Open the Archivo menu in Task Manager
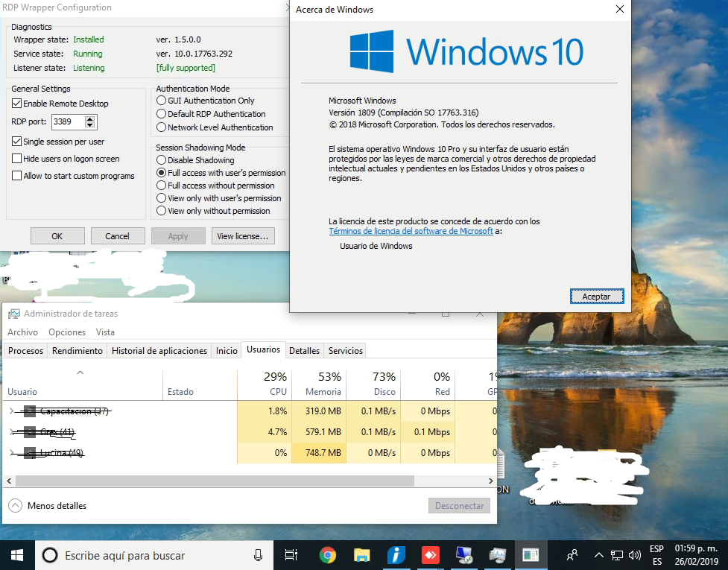Viewport: 728px width, 570px height. pyautogui.click(x=23, y=332)
